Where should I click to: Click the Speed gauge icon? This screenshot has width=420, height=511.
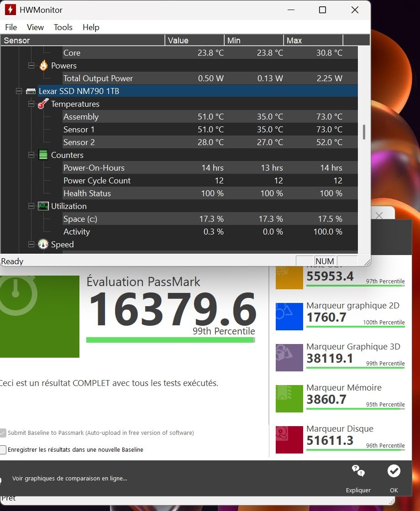pos(43,244)
